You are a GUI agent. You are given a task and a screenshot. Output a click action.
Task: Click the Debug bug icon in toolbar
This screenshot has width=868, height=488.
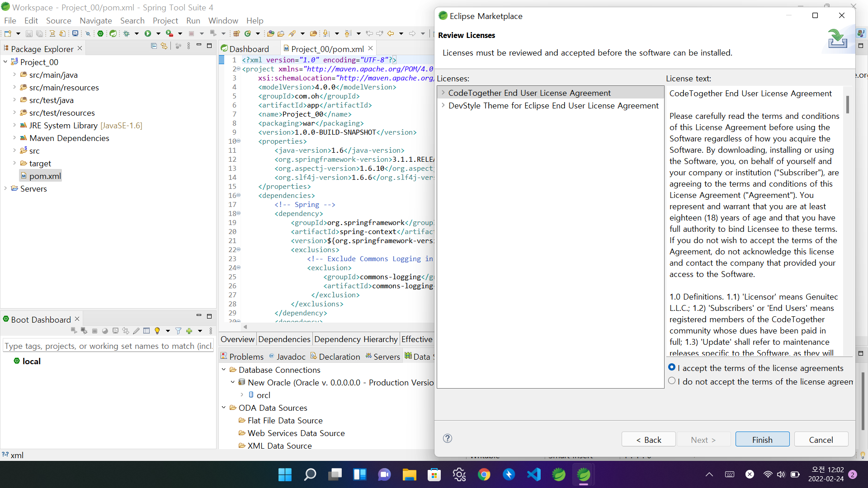pos(127,33)
